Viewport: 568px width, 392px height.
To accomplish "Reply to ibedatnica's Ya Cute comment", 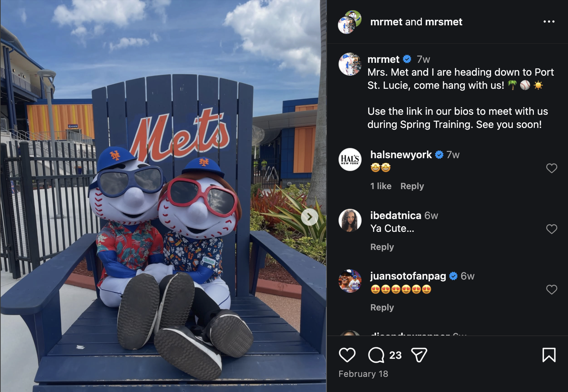I will click(x=382, y=247).
